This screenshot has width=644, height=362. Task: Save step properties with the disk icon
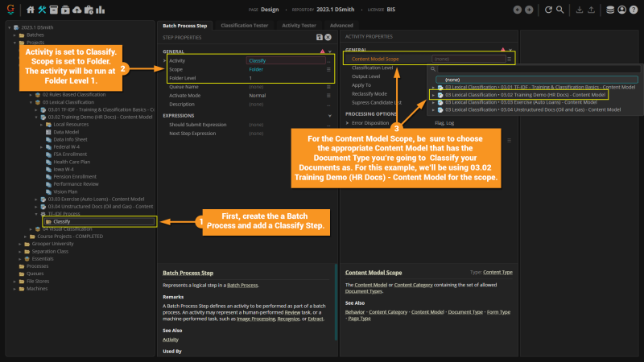pyautogui.click(x=320, y=37)
